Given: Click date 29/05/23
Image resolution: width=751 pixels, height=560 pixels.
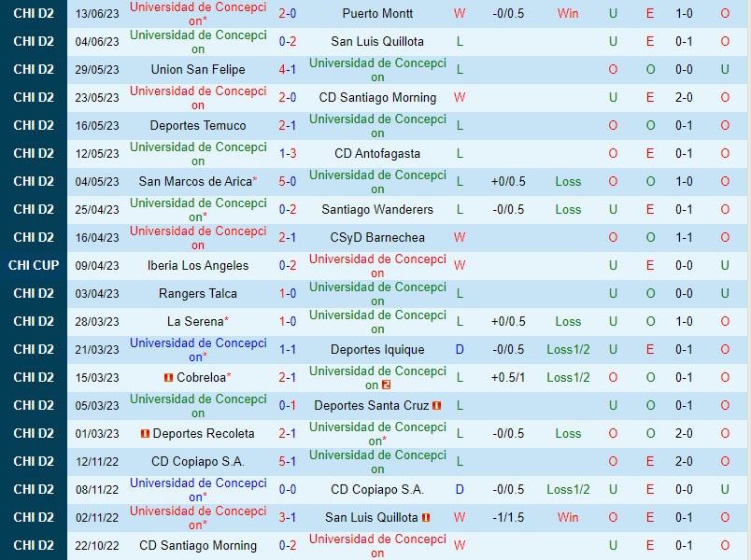Looking at the screenshot, I should (x=97, y=69).
